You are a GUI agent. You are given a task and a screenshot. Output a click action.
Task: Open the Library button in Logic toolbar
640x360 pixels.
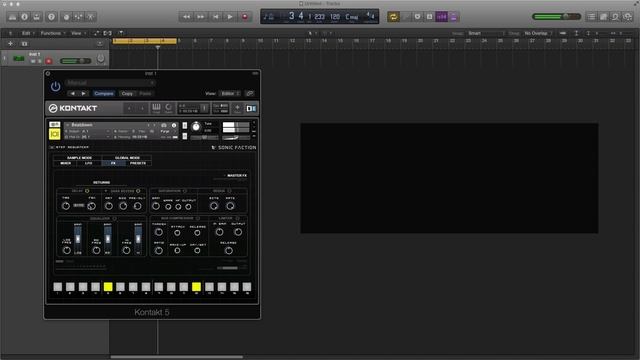pos(12,17)
